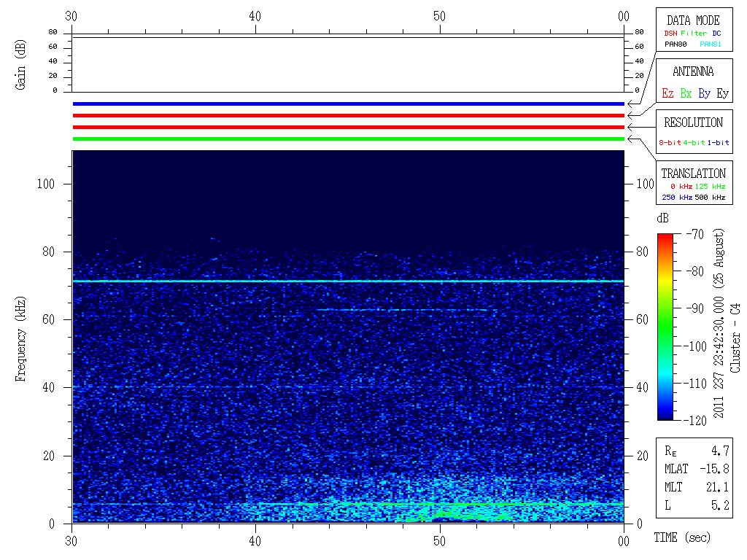This screenshot has height=560, width=747.
Task: Click the blue data mode indicator bar
Action: tap(349, 104)
